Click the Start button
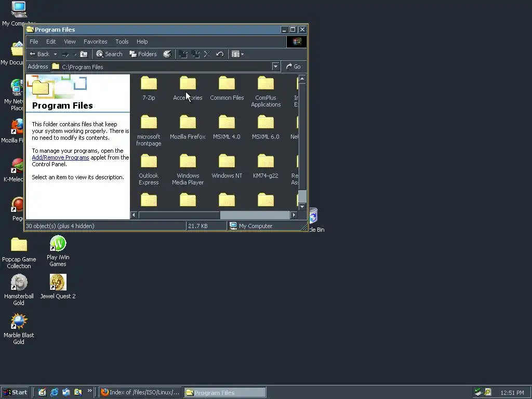The height and width of the screenshot is (399, 532). tap(15, 392)
